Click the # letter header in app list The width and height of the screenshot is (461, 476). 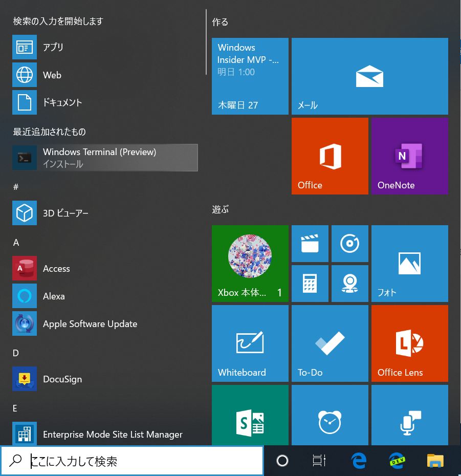tap(16, 187)
